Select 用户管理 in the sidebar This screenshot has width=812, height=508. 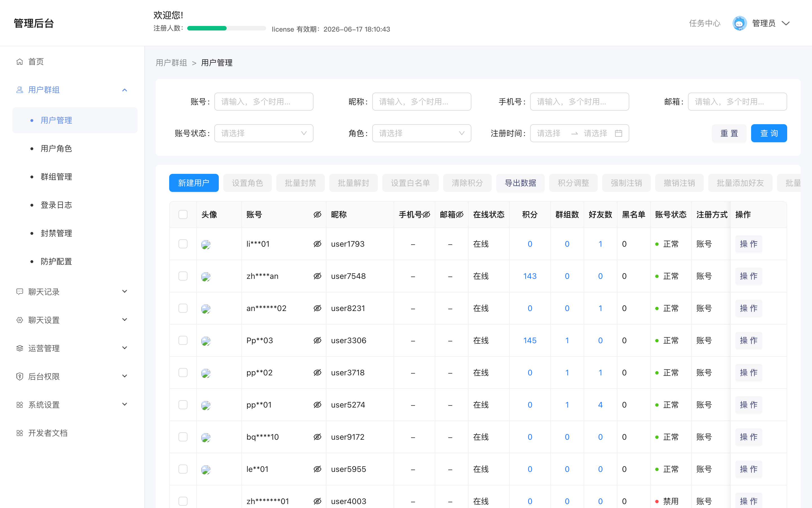[x=75, y=120]
